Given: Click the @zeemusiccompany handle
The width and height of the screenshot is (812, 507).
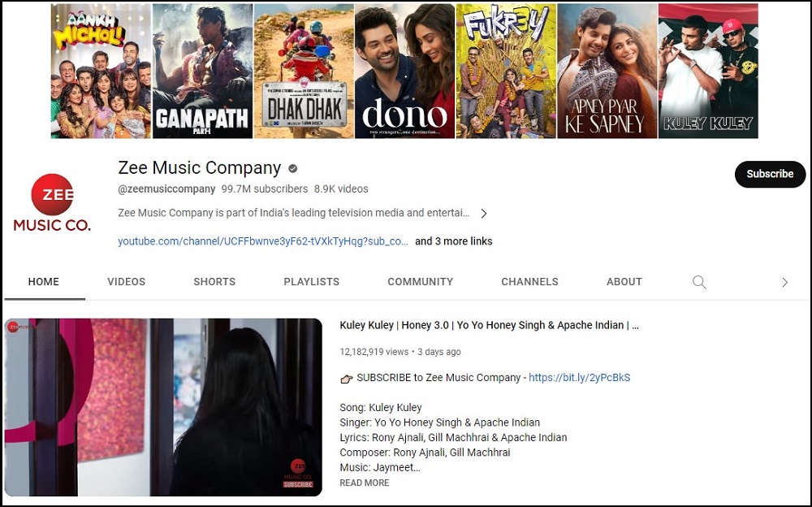Looking at the screenshot, I should pyautogui.click(x=166, y=188).
